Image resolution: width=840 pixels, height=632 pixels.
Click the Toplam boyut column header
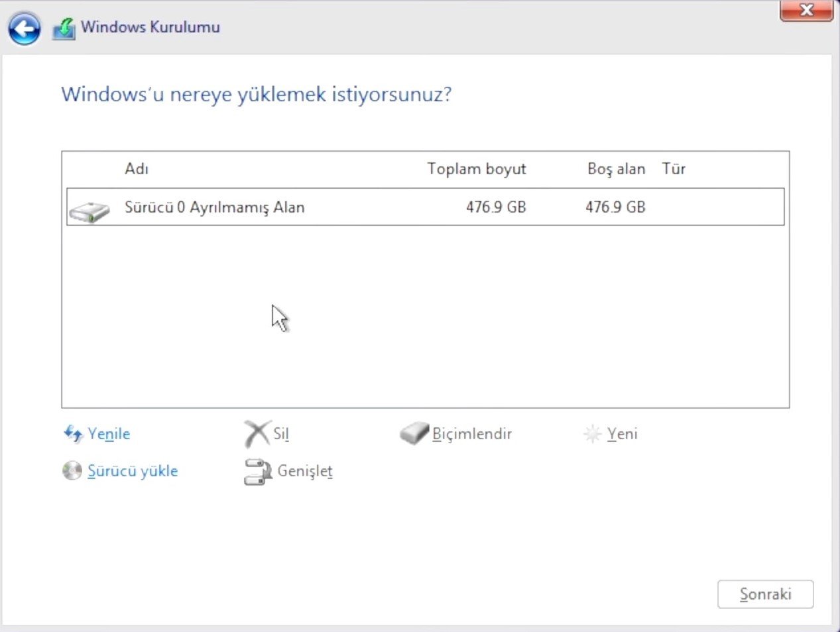[x=477, y=169]
